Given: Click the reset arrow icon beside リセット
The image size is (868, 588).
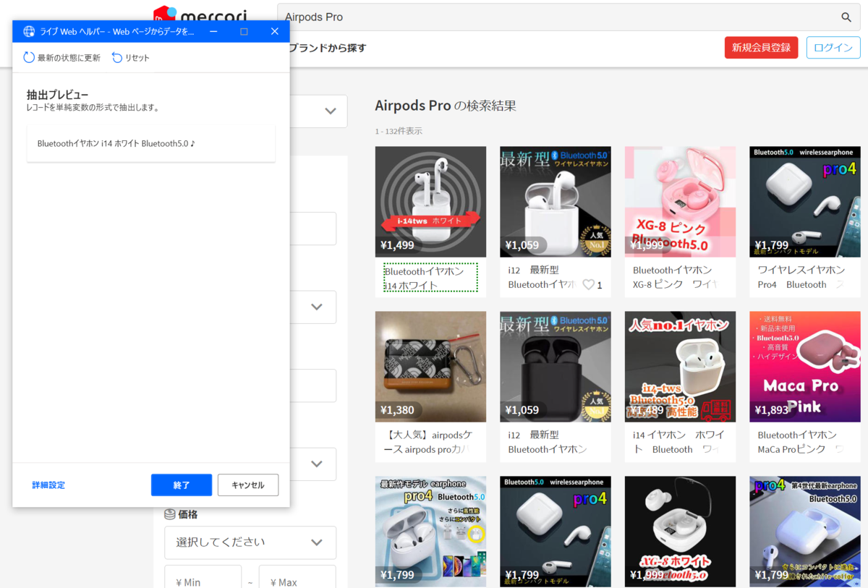Looking at the screenshot, I should tap(117, 57).
